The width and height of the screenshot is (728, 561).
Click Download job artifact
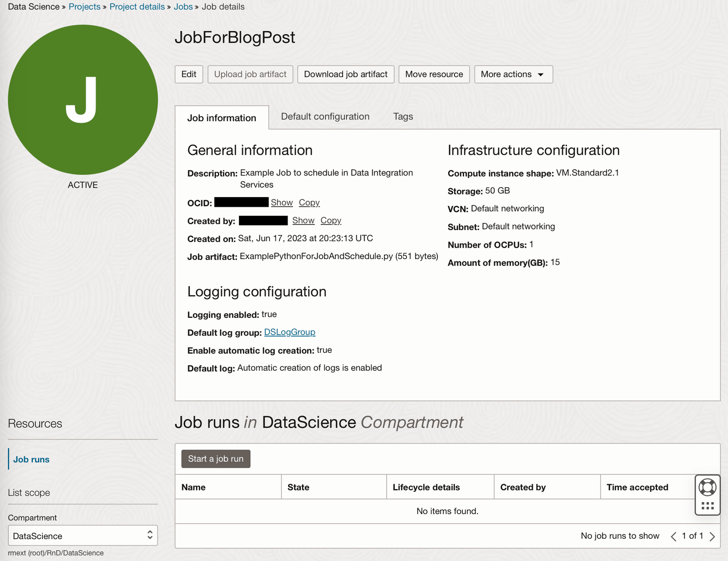point(345,74)
